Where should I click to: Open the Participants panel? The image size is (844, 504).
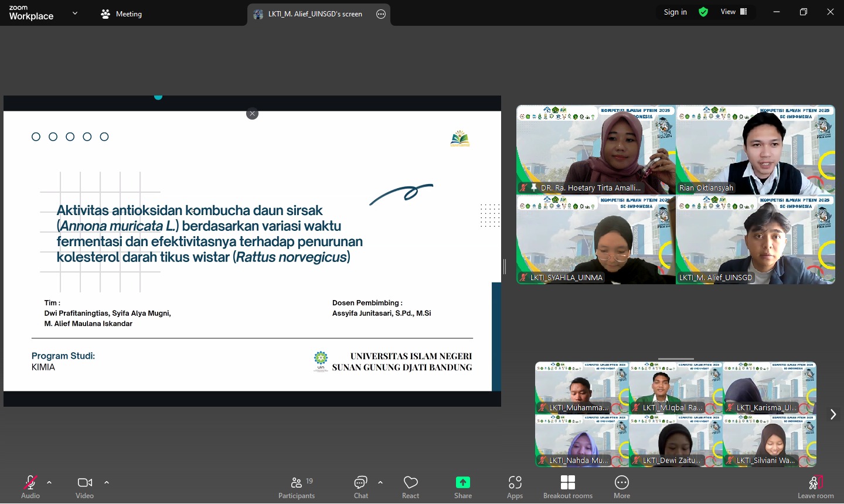297,486
